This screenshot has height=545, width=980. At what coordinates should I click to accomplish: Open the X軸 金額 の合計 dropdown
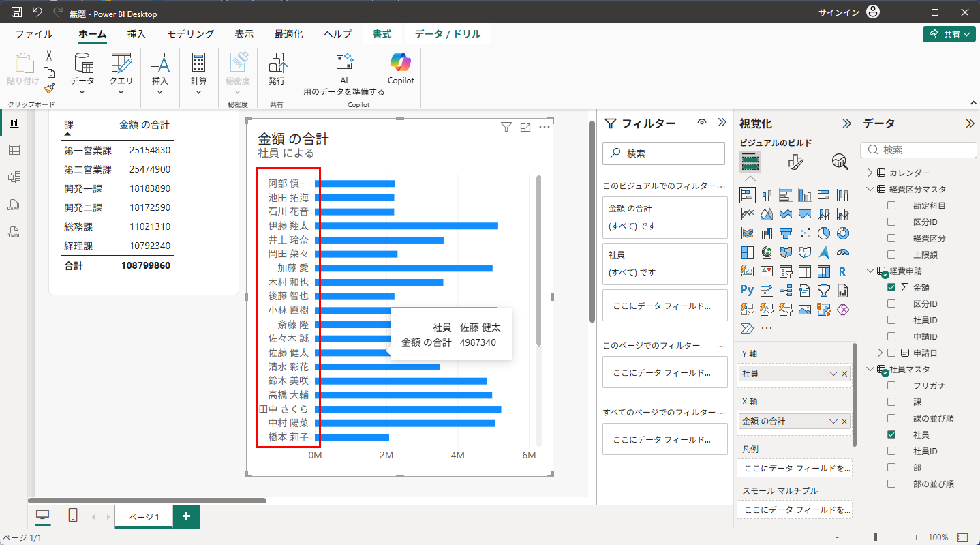pyautogui.click(x=833, y=422)
